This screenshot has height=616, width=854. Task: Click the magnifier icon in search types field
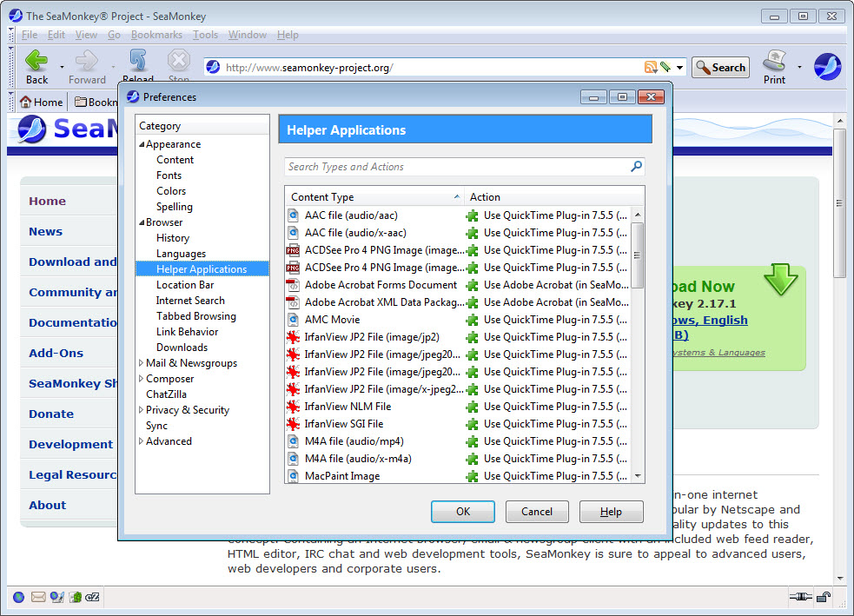point(636,166)
